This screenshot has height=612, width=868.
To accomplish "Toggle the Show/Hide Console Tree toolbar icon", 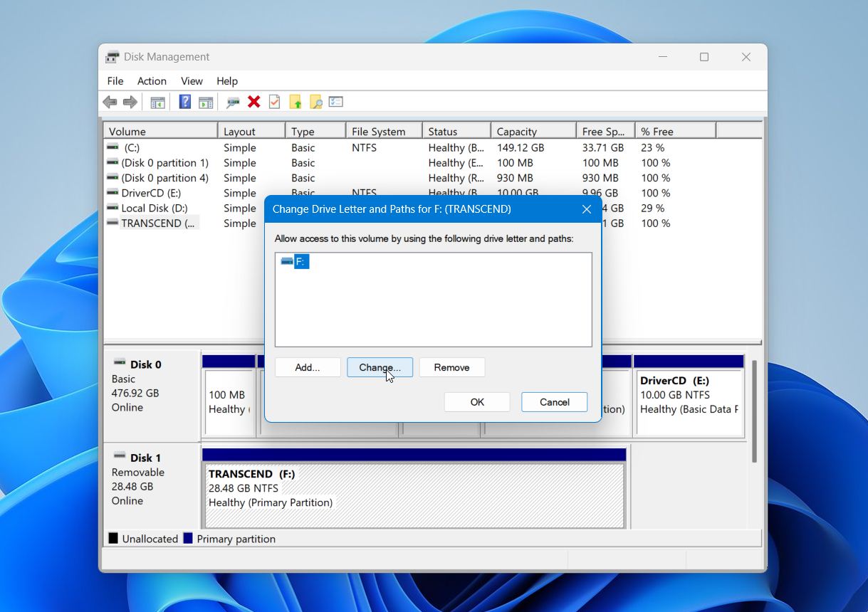I will [x=157, y=102].
